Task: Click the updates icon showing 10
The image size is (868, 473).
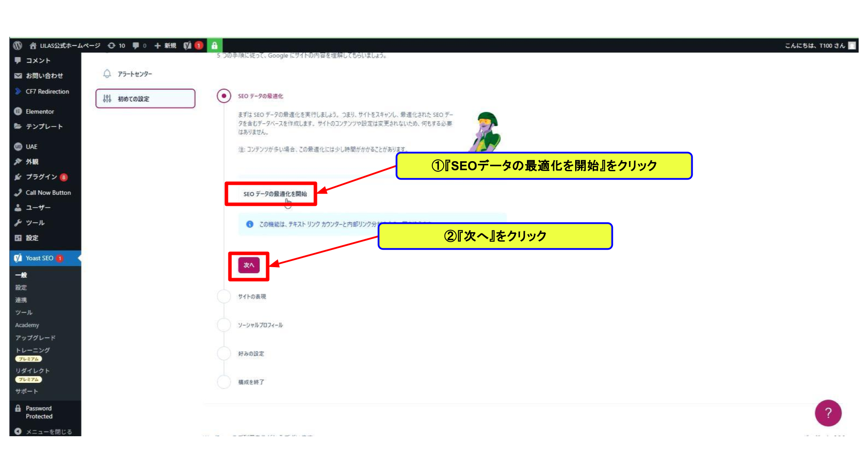Action: [112, 46]
